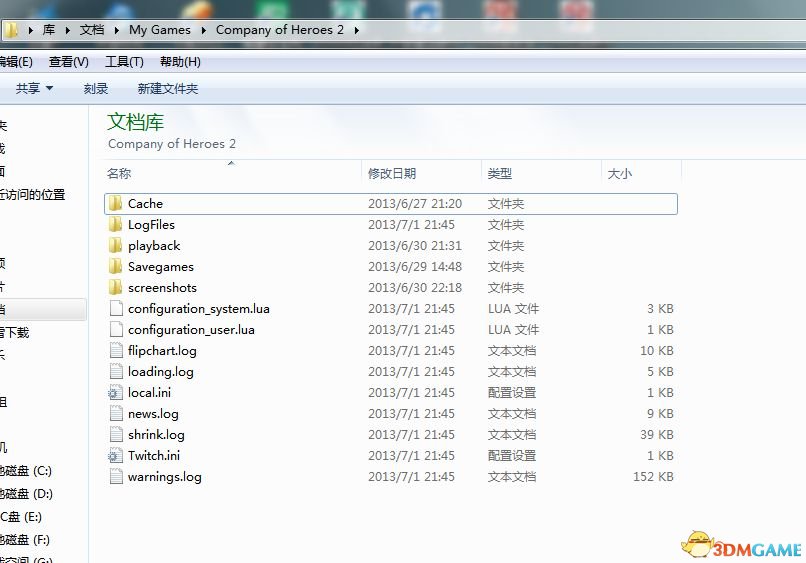Image resolution: width=806 pixels, height=563 pixels.
Task: Click the Twitch.ini settings file icon
Action: point(116,456)
